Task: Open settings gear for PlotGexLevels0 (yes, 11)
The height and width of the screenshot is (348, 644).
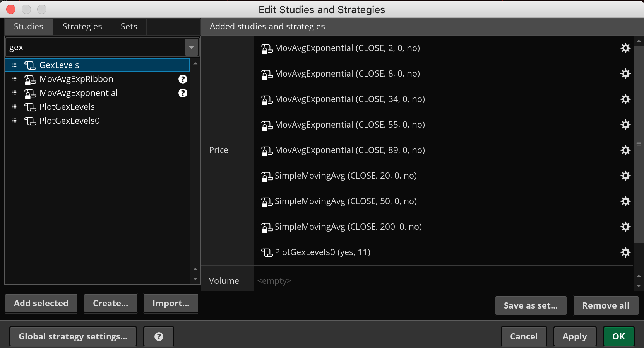Action: pos(625,252)
